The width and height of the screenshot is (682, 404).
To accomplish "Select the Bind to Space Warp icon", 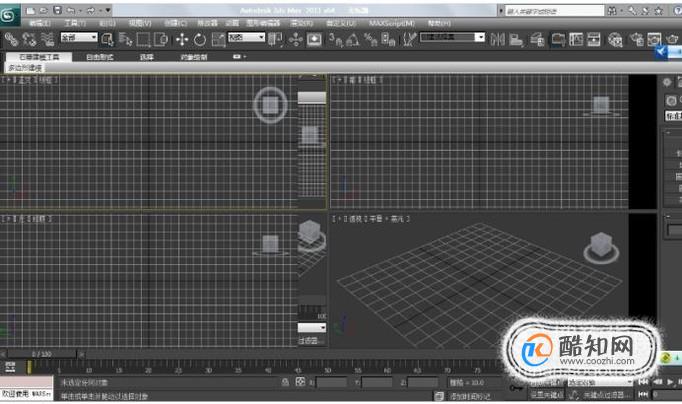I will 47,40.
